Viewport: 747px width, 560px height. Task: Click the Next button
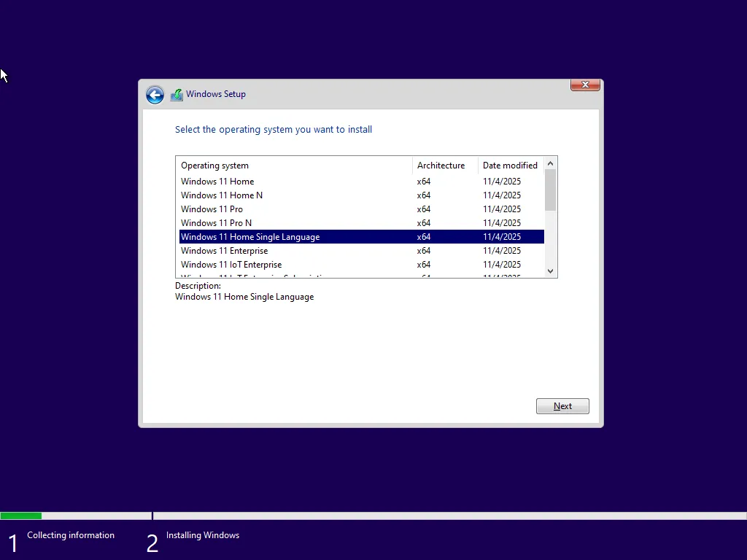[562, 405]
